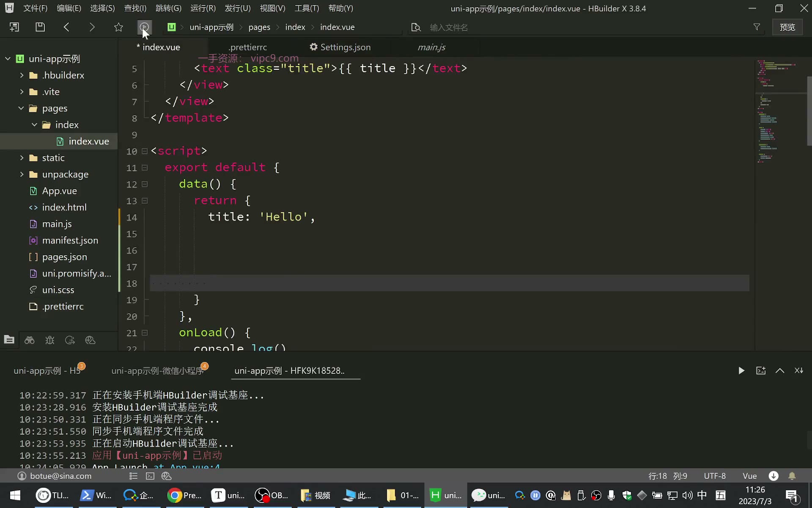Click the editor vertical scrollbar thumb

pyautogui.click(x=809, y=111)
